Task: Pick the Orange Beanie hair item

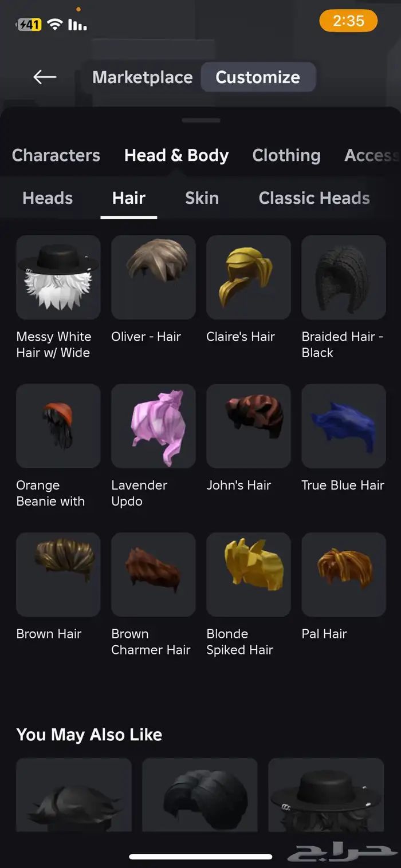Action: (x=58, y=426)
